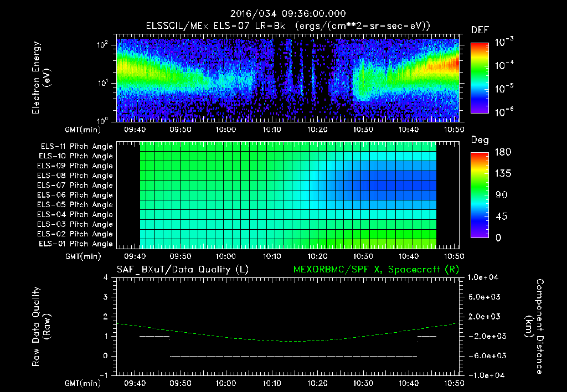Click the 135 value on Deg scale
This screenshot has height=392, width=567.
(503, 174)
